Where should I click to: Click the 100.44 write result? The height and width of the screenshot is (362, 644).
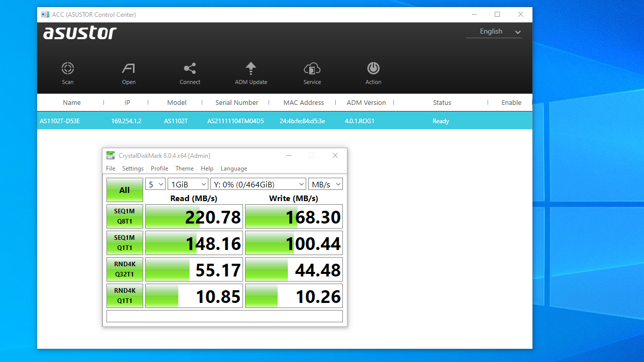tap(294, 243)
